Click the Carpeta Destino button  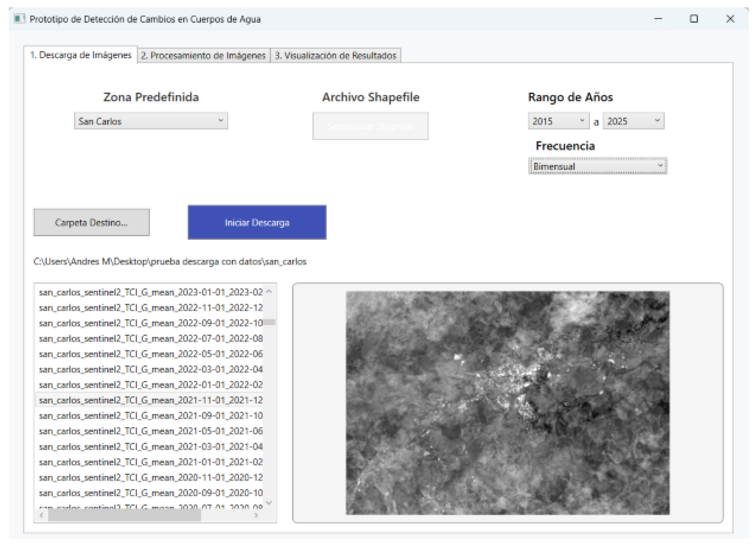tap(91, 222)
